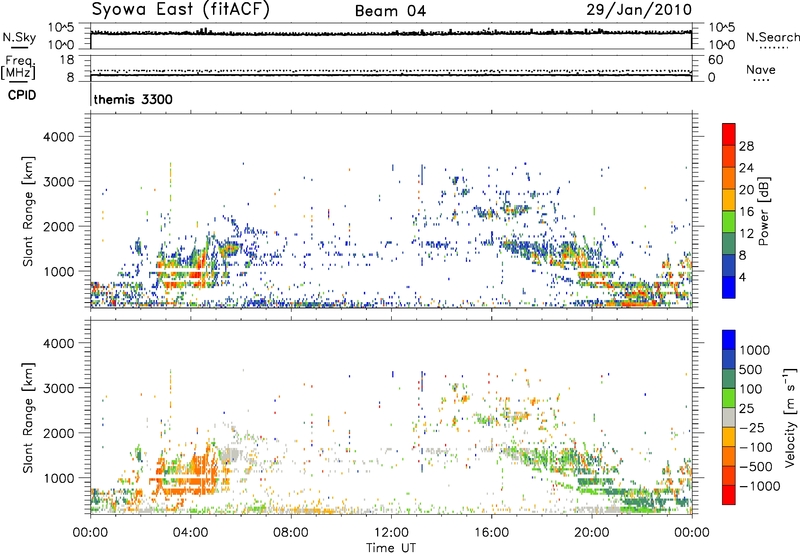800x554 pixels.
Task: Click the "25" label on Velocity colorbar
Action: click(x=747, y=408)
